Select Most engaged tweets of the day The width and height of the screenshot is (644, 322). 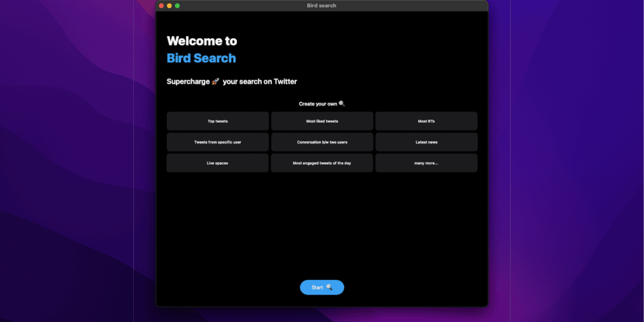(x=322, y=163)
